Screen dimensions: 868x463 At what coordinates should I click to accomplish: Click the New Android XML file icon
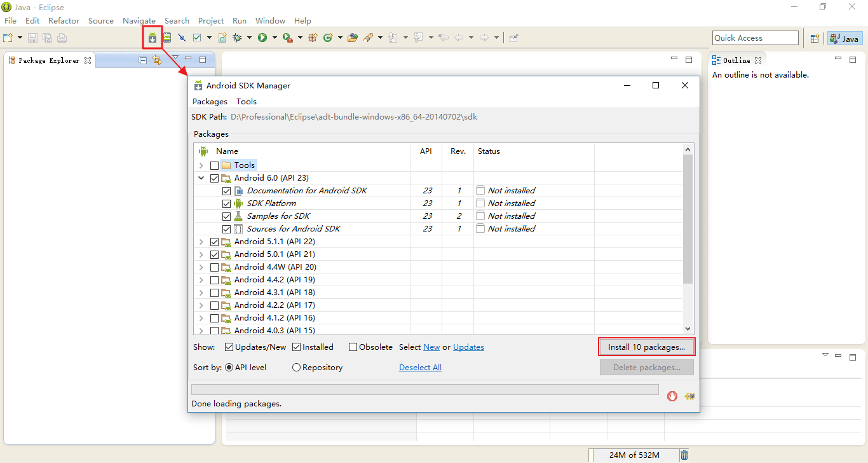222,38
